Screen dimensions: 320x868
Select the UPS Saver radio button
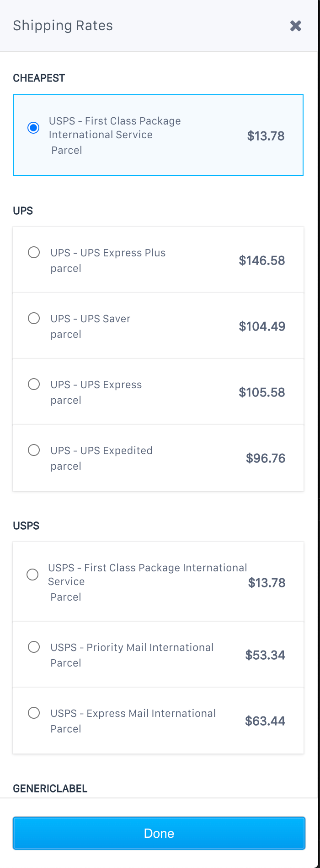pyautogui.click(x=34, y=318)
